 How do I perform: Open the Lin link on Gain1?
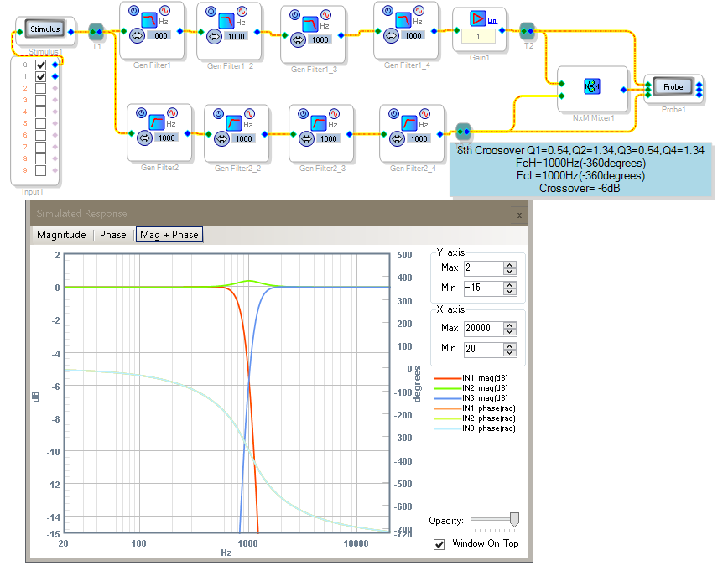[x=491, y=20]
